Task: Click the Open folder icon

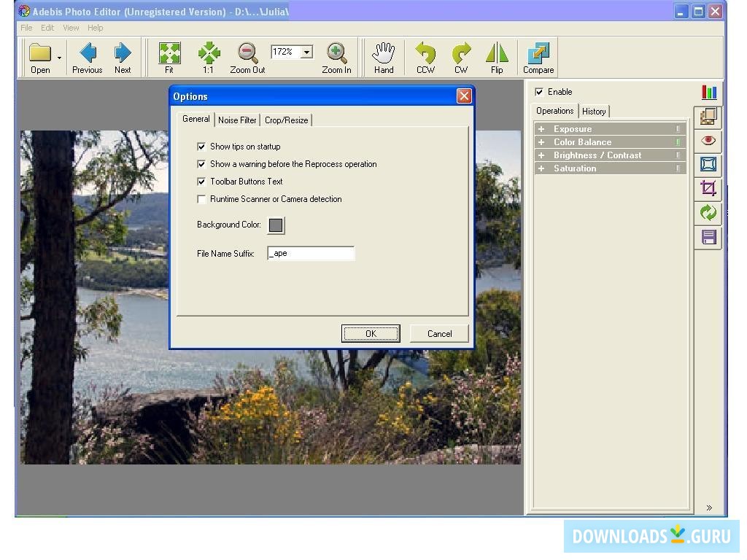Action: click(40, 52)
